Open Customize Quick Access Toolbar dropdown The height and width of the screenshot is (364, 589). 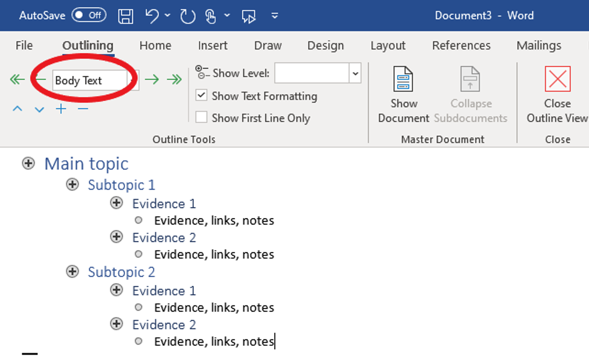275,16
